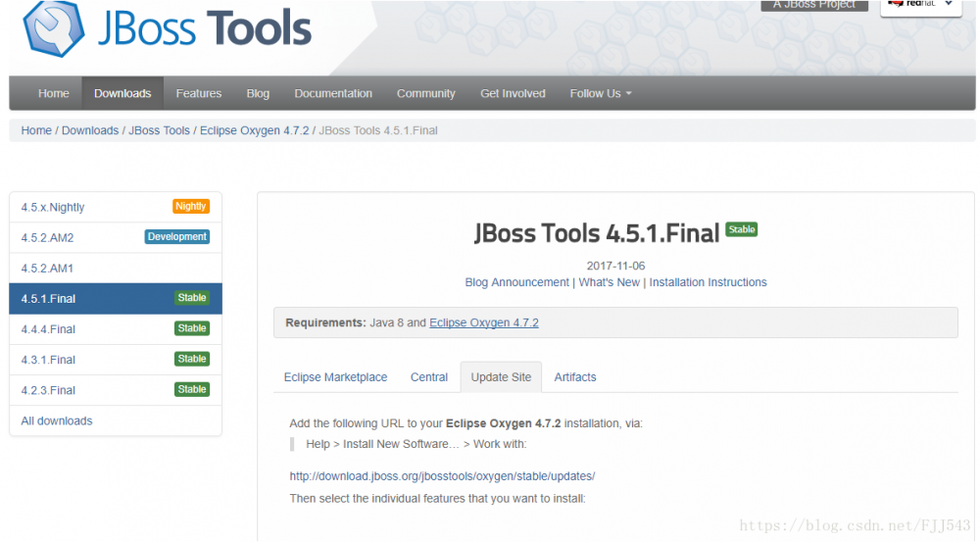The height and width of the screenshot is (542, 980).
Task: Click the Home breadcrumb link
Action: pyautogui.click(x=36, y=130)
